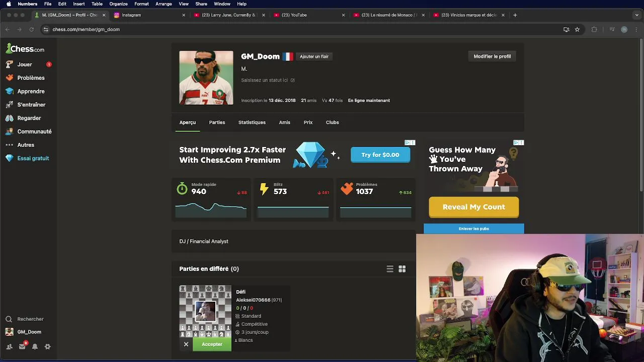
Task: Click browser reload button
Action: pos(31,30)
